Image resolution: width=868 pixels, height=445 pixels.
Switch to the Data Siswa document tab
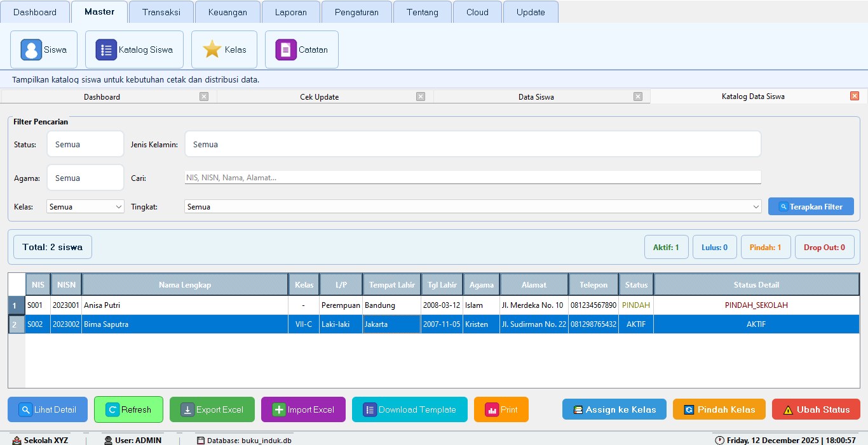tap(536, 97)
